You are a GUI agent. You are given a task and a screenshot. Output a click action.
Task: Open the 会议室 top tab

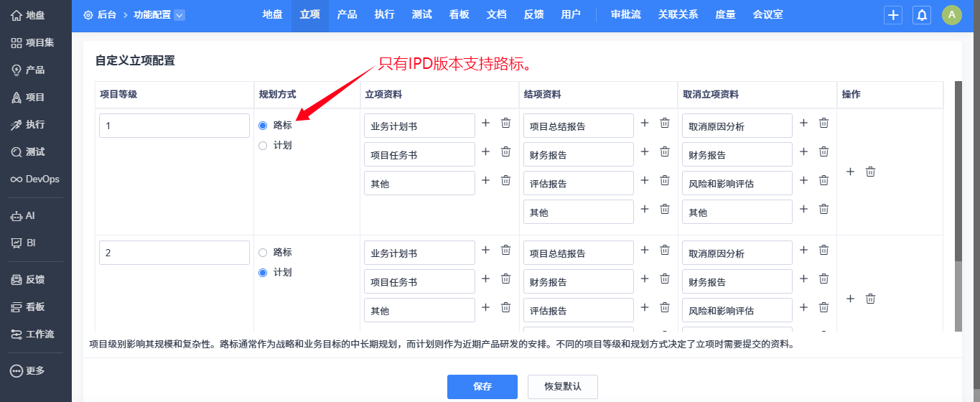[768, 14]
